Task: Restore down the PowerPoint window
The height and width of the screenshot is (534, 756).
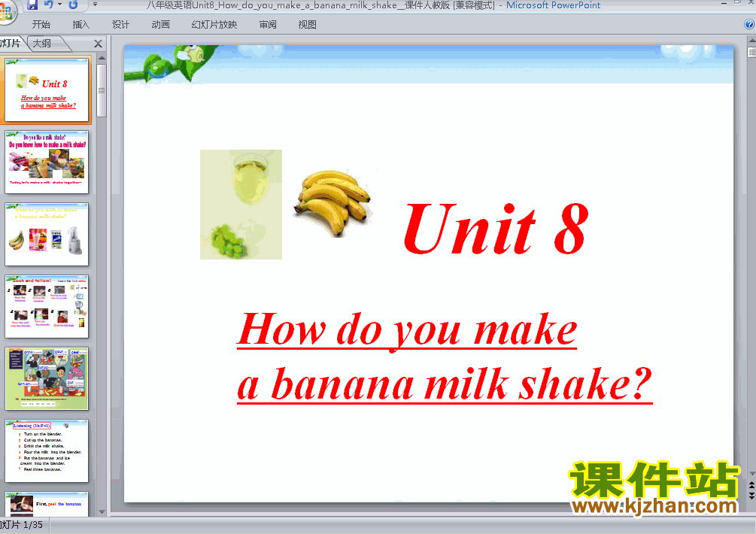Action: pyautogui.click(x=737, y=3)
